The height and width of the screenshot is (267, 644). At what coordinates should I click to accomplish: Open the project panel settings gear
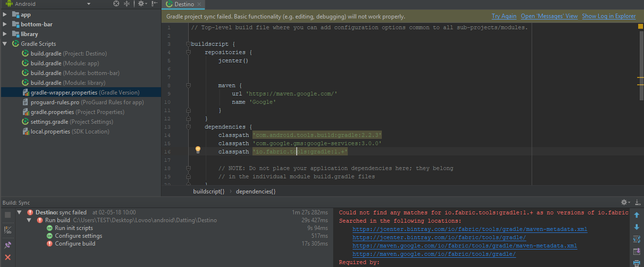[x=142, y=3]
